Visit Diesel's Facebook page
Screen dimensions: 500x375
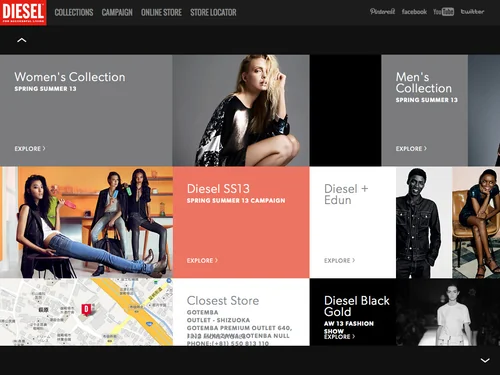click(414, 12)
